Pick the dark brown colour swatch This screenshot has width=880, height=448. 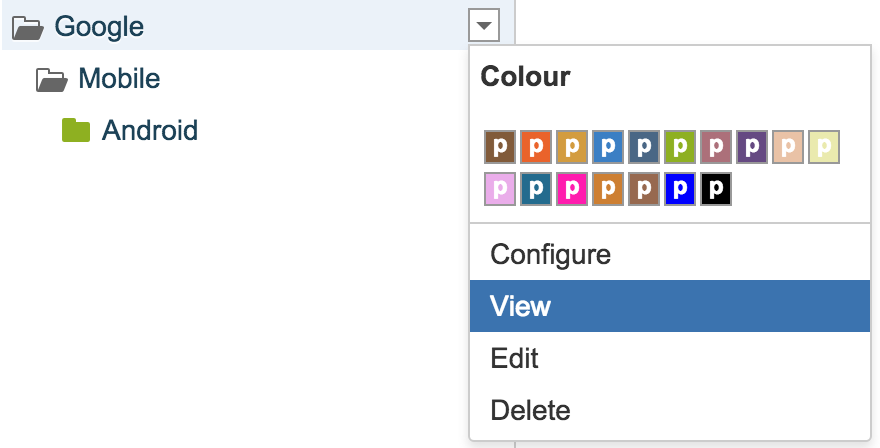coord(499,147)
